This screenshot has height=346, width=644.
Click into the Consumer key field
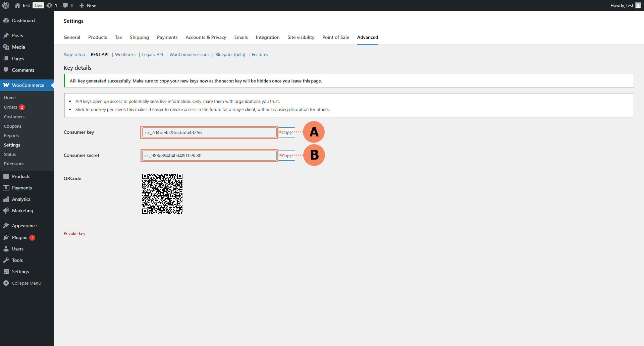point(209,132)
